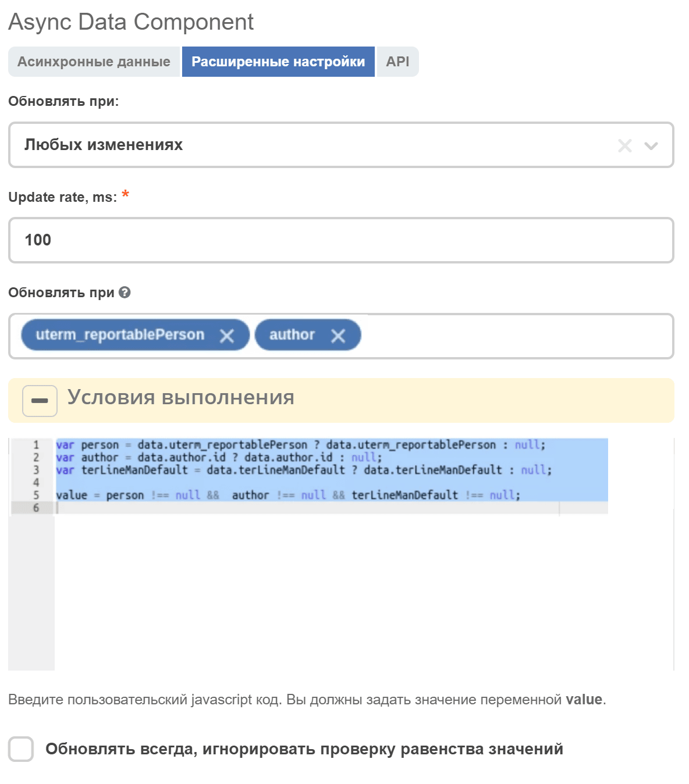Place cursor on code line 2 var author
The width and height of the screenshot is (689, 784).
219,458
